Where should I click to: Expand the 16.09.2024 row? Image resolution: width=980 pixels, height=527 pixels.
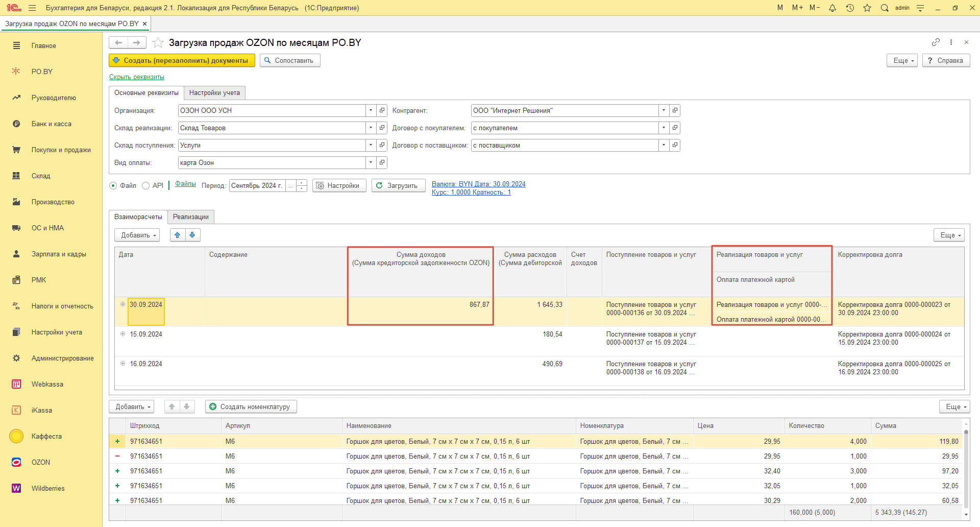(x=122, y=364)
